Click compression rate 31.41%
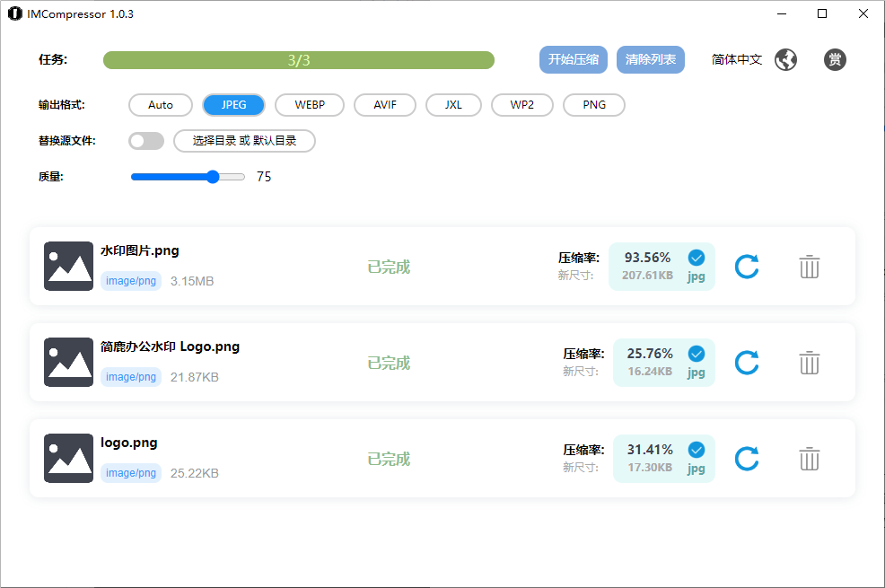The width and height of the screenshot is (885, 588). pyautogui.click(x=650, y=450)
